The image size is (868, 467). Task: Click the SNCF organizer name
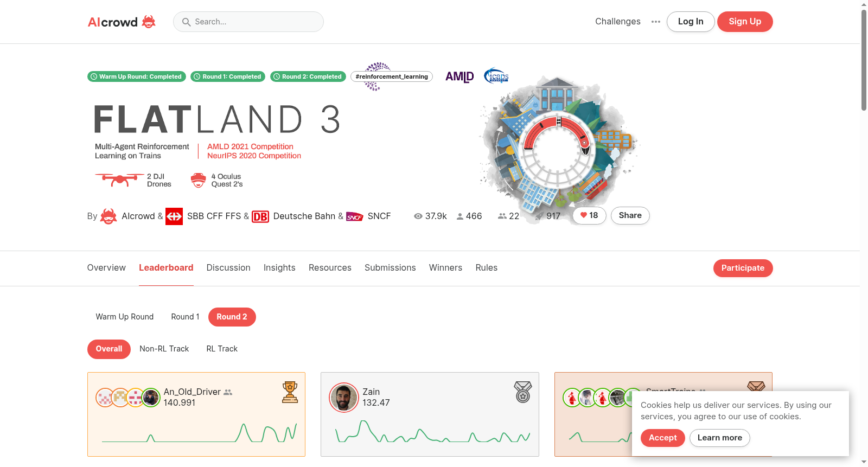(x=379, y=216)
